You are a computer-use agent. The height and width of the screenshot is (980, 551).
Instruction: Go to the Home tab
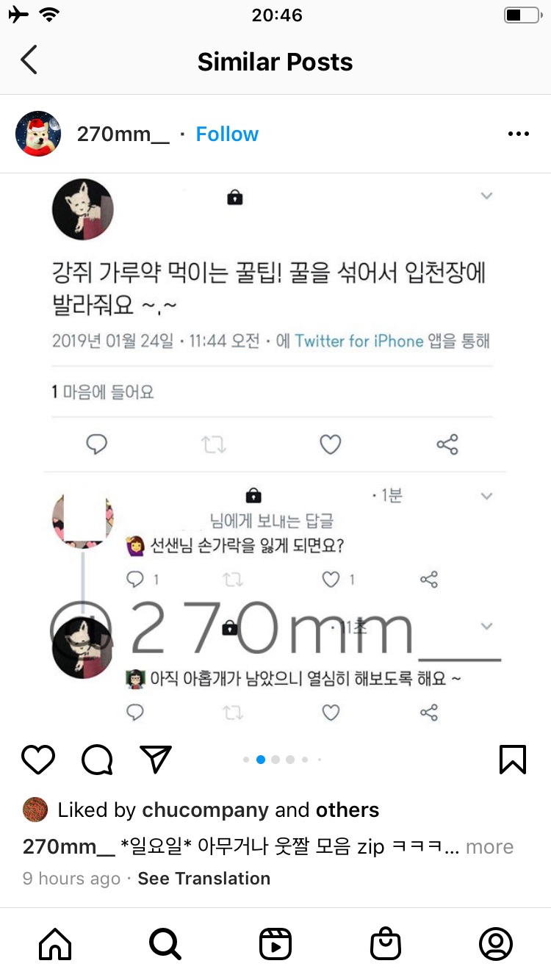55,944
